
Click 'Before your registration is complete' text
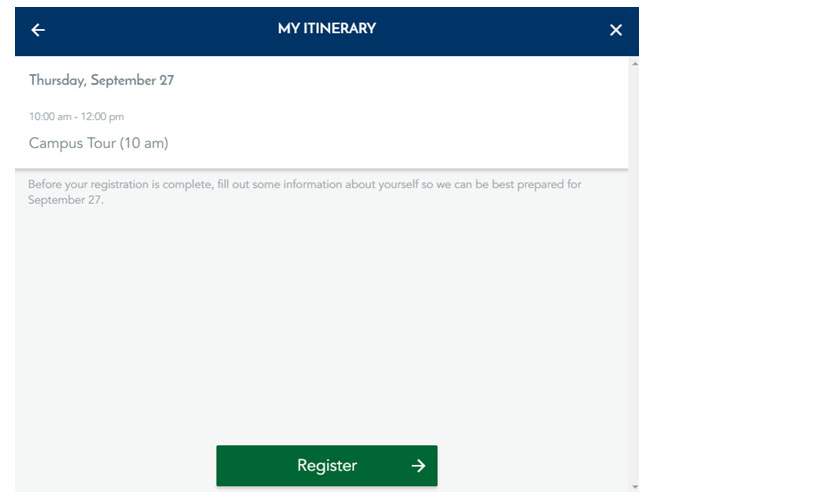120,184
